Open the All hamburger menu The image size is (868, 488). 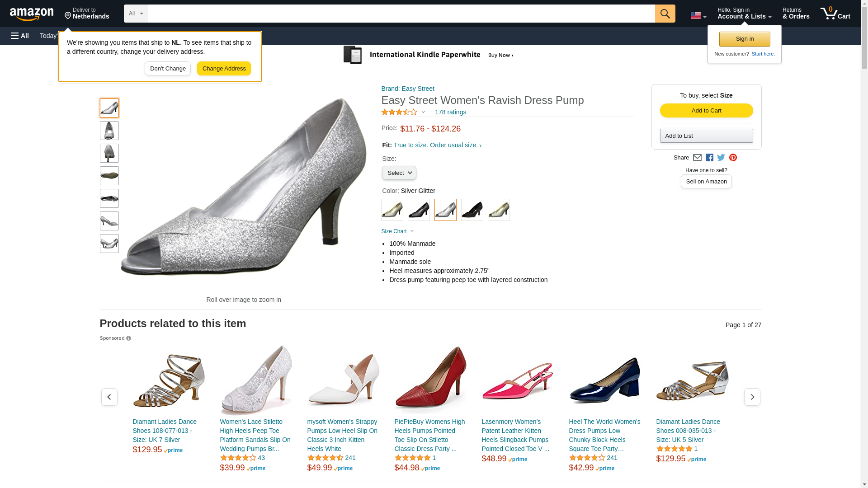[20, 36]
